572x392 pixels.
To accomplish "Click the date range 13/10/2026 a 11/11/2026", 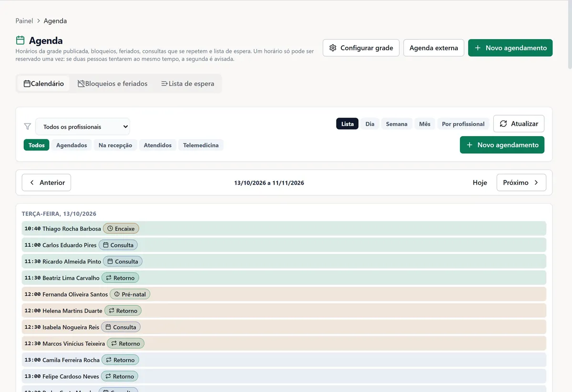I will click(269, 183).
